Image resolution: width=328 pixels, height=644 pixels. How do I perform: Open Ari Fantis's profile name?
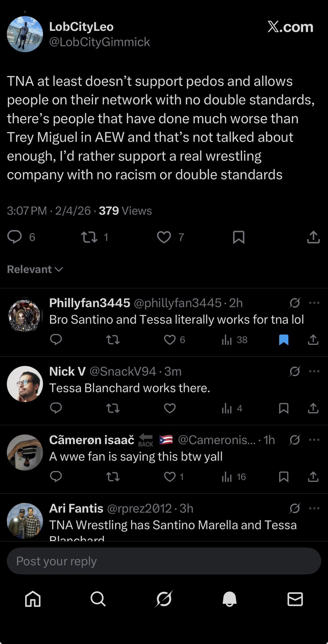click(x=76, y=508)
